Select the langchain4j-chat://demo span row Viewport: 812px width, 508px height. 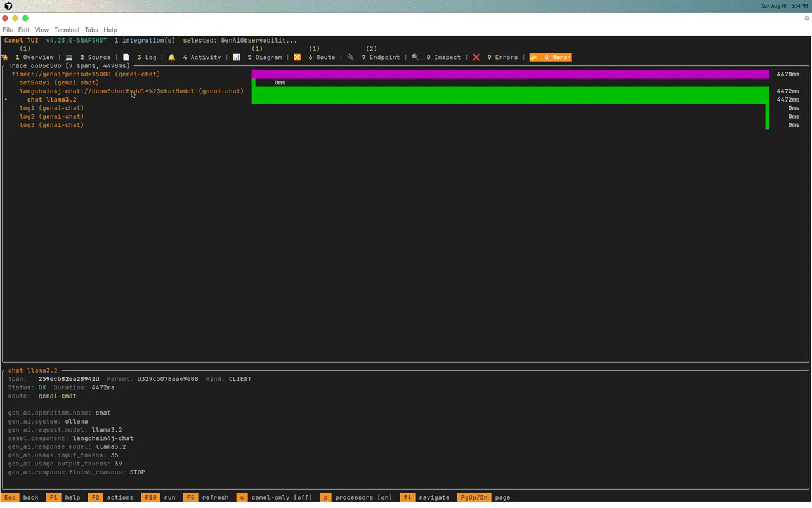click(131, 91)
